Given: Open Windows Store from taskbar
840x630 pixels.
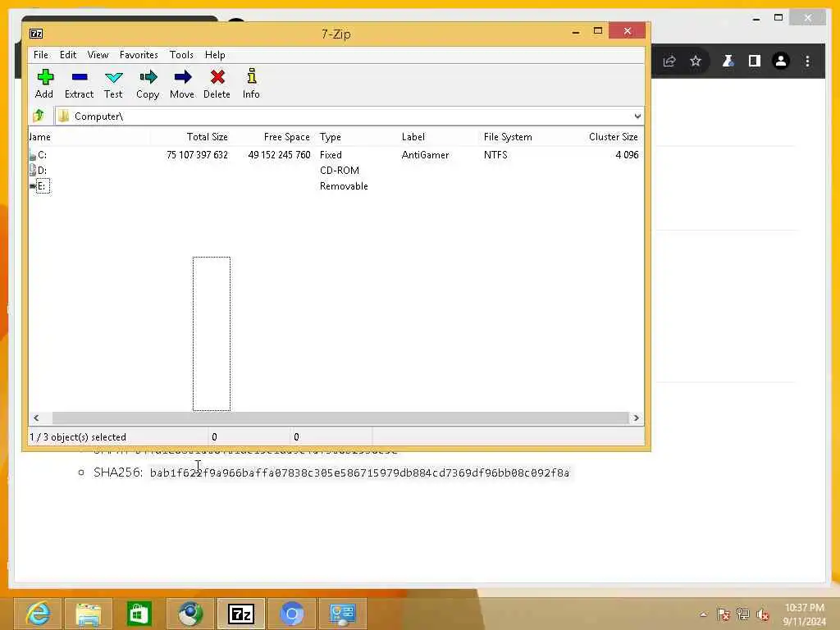Looking at the screenshot, I should click(x=139, y=614).
